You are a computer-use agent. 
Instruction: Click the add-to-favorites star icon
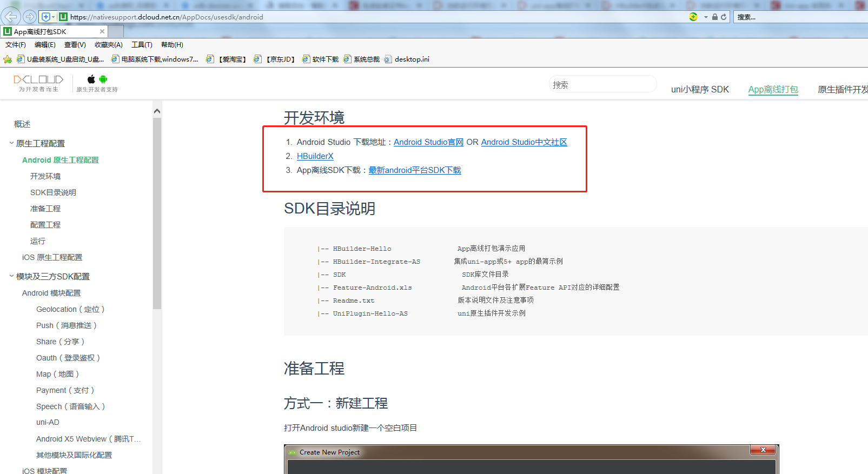coord(8,59)
